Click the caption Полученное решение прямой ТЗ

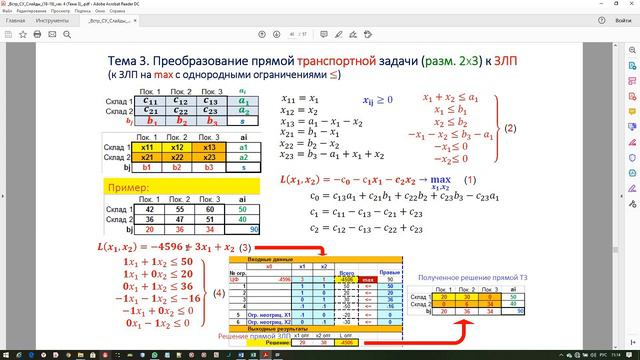click(x=473, y=278)
